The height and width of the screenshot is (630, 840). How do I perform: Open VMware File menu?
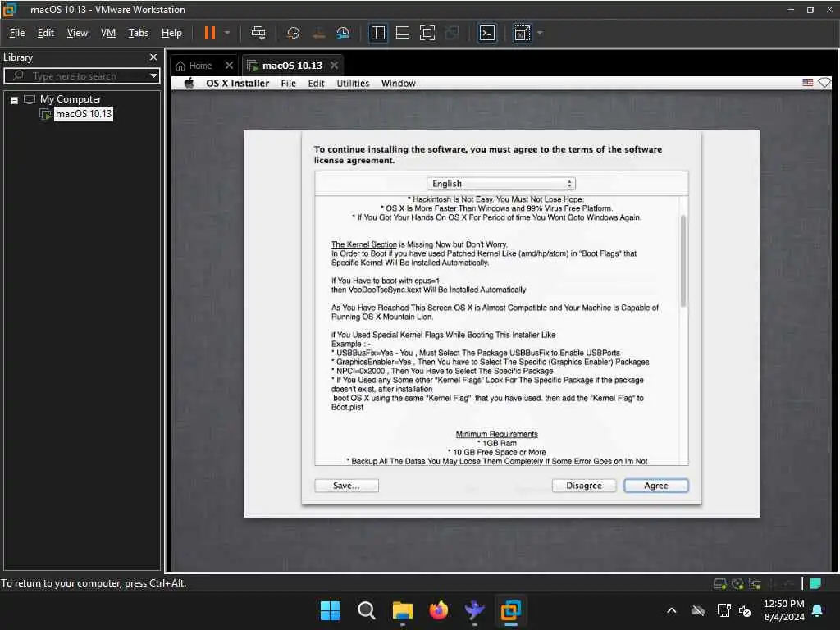coord(17,33)
